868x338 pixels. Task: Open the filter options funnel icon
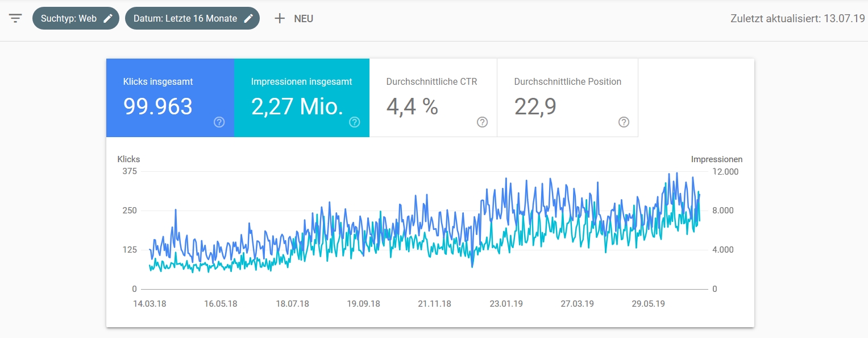coord(15,18)
